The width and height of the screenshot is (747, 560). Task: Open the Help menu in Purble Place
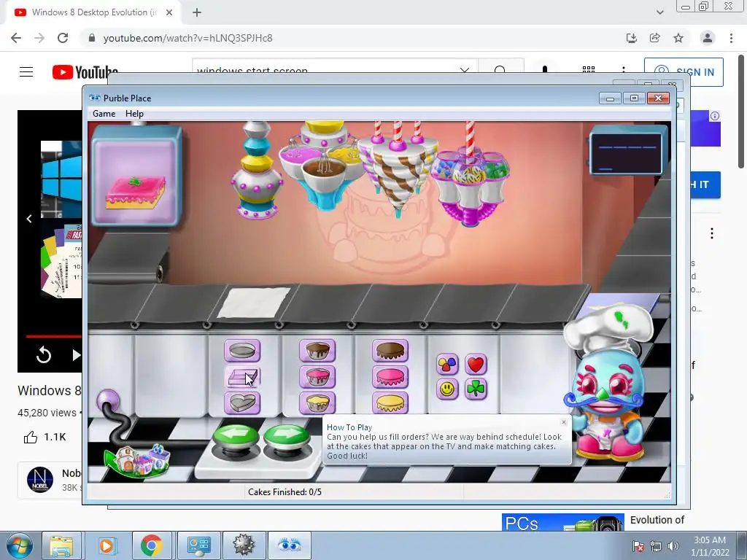tap(134, 114)
